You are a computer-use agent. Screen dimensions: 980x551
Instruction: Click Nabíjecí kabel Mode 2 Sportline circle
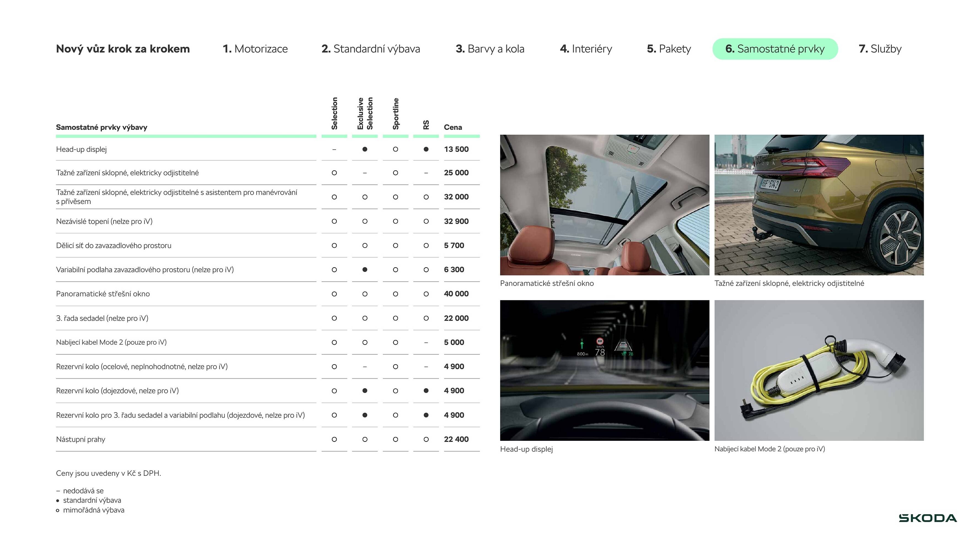pos(395,342)
